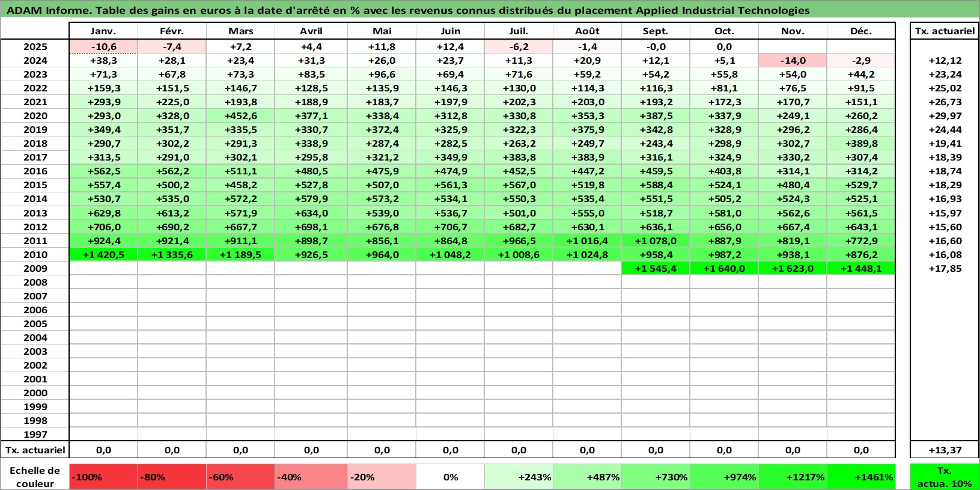Select the +487% green swatch
This screenshot has width=980, height=490.
(x=587, y=477)
